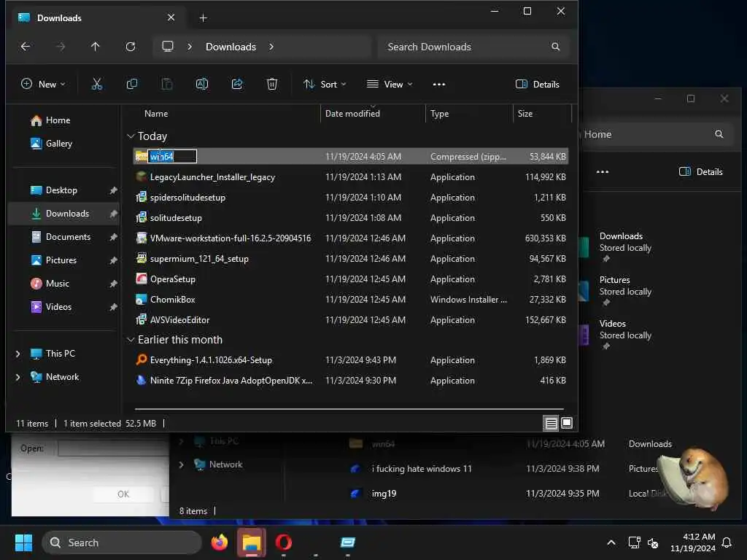
Task: Click the OK button in Run dialog
Action: pos(123,494)
